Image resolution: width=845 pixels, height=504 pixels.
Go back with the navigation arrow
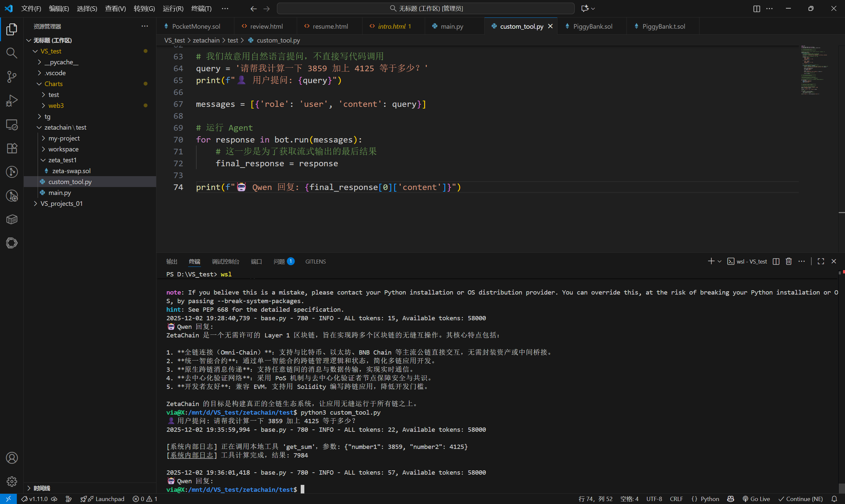coord(253,9)
